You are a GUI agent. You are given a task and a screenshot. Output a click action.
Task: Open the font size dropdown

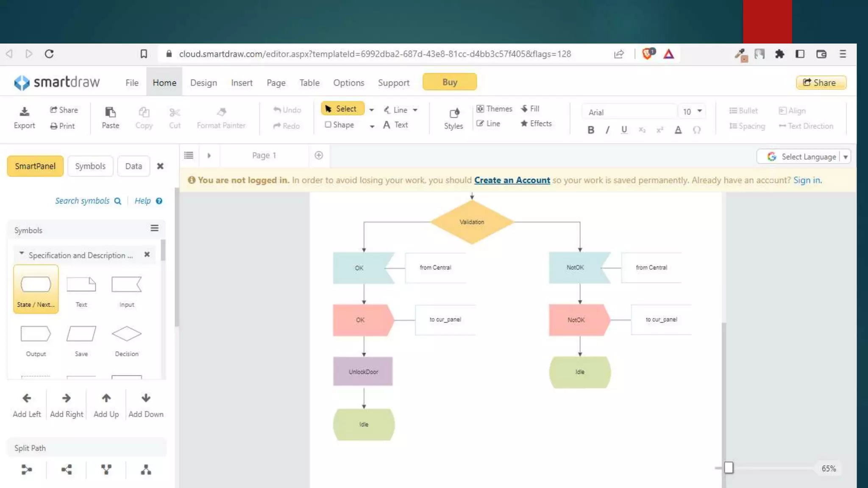point(700,111)
